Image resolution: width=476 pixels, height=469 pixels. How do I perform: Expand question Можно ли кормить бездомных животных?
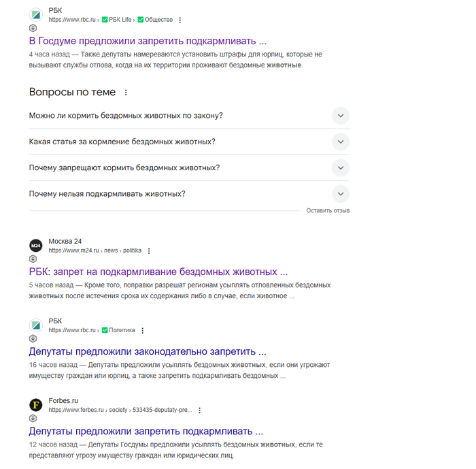tap(341, 116)
